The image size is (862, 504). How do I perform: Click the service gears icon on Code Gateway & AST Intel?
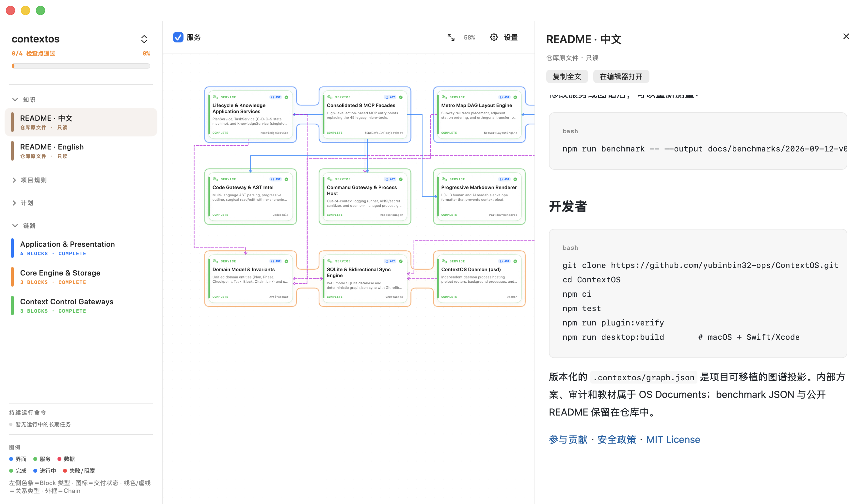pos(215,179)
